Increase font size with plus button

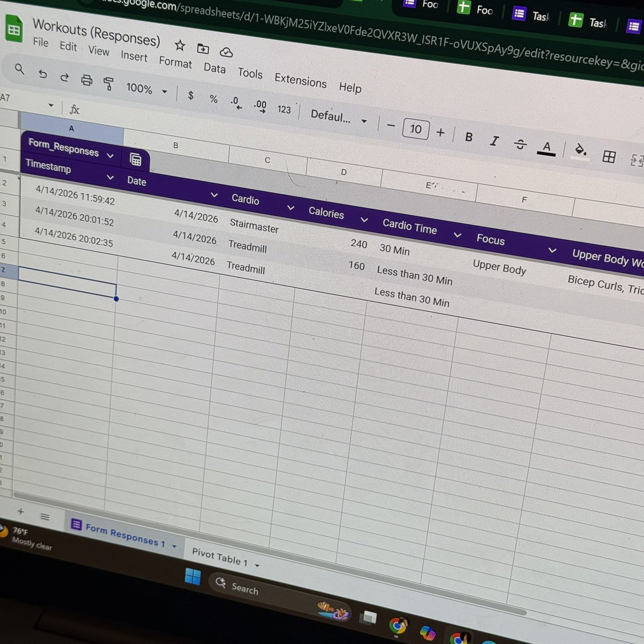(x=441, y=133)
